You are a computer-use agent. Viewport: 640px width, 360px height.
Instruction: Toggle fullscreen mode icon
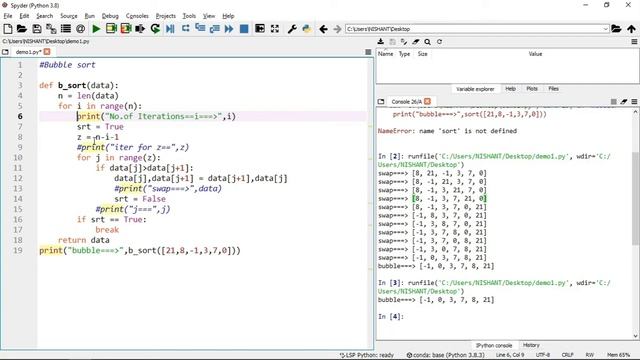pyautogui.click(x=275, y=29)
